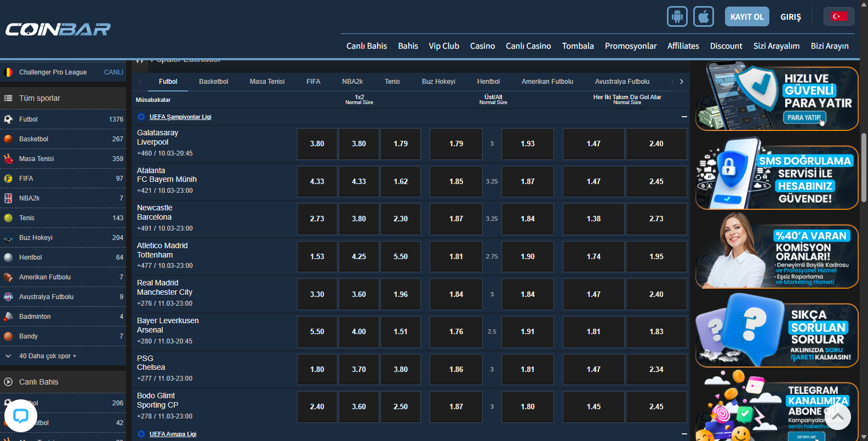Toggle 1.62 odds on Atalanta–Bayern match
The height and width of the screenshot is (441, 868).
coord(401,181)
